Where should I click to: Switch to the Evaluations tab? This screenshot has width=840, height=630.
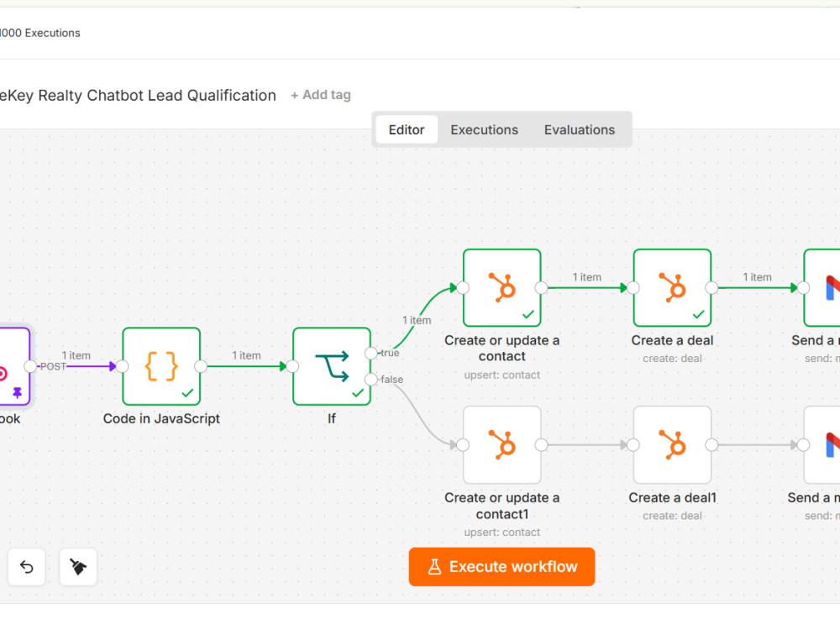(x=580, y=129)
